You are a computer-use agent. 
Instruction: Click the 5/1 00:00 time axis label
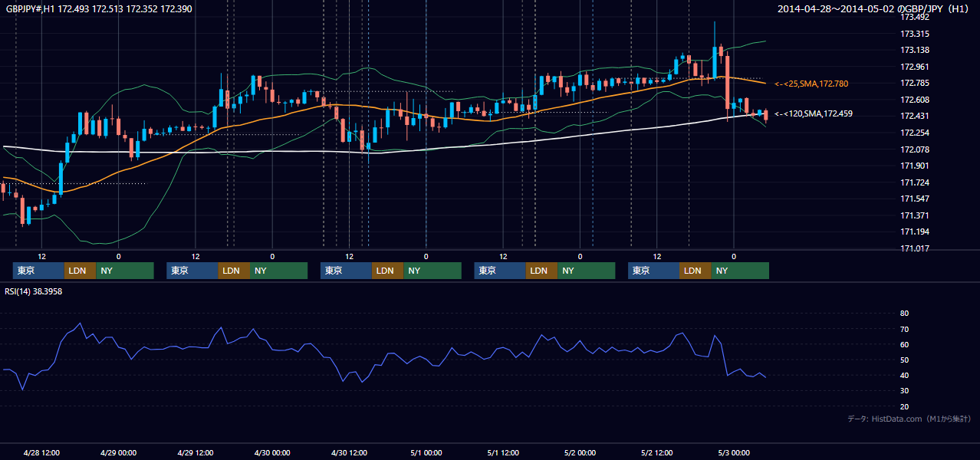pos(426,453)
